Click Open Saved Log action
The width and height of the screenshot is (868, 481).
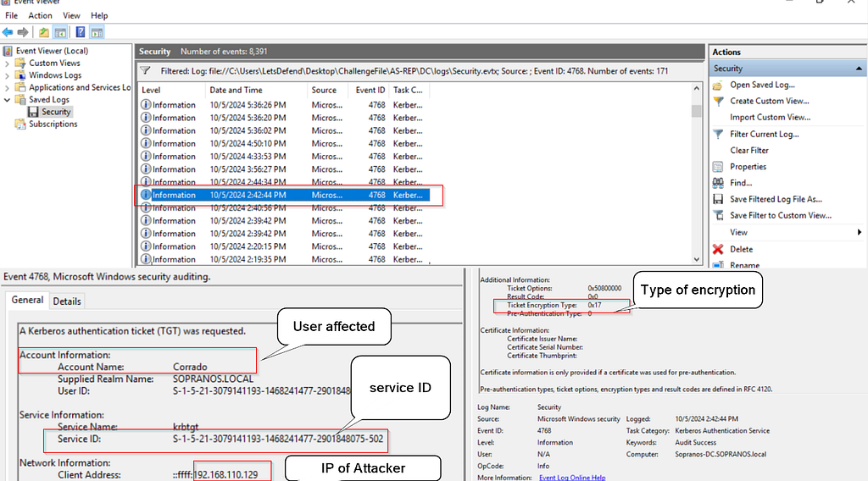click(x=762, y=85)
